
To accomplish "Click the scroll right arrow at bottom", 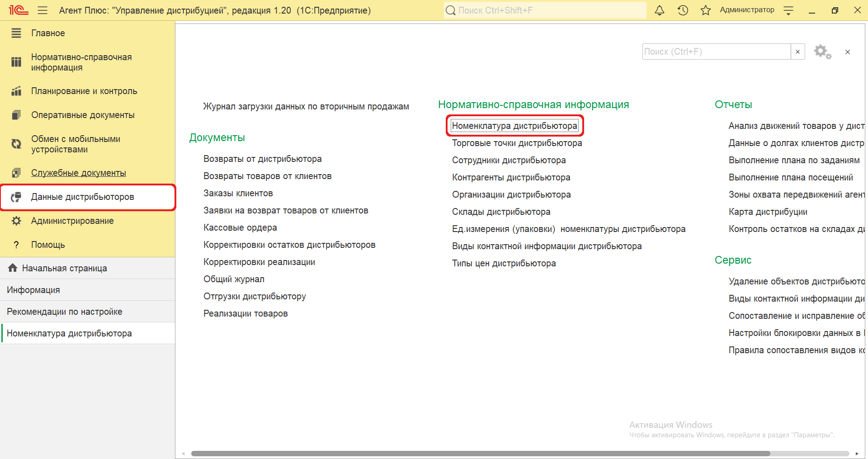I will [857, 454].
